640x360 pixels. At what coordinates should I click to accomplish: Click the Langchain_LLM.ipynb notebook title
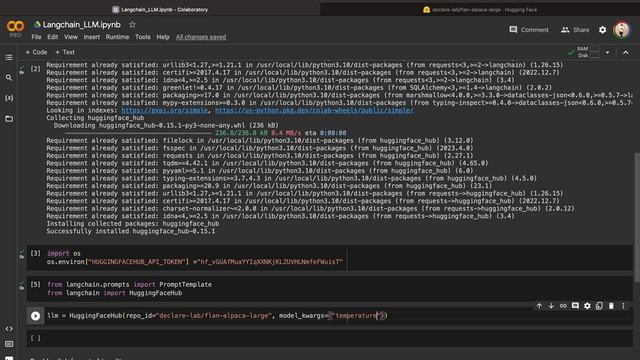(x=82, y=24)
